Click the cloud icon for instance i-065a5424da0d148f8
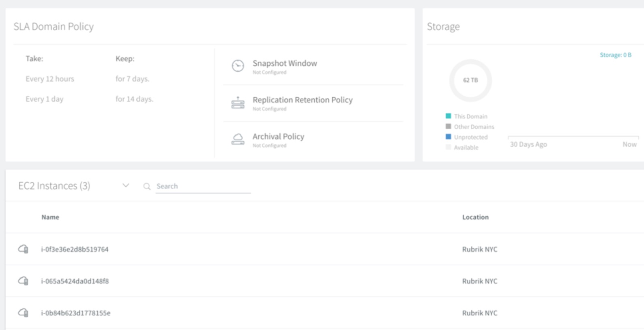Screen dimensions: 644x330 point(24,281)
